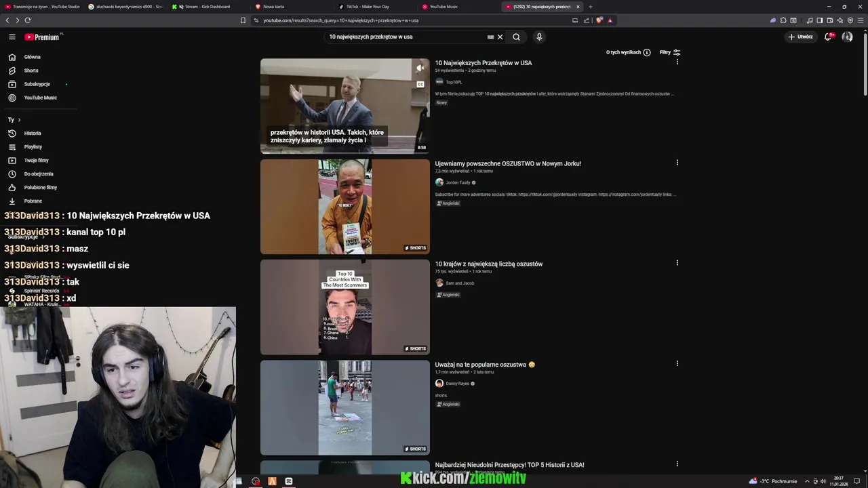868x488 pixels.
Task: Start voice search with microphone
Action: tap(539, 37)
